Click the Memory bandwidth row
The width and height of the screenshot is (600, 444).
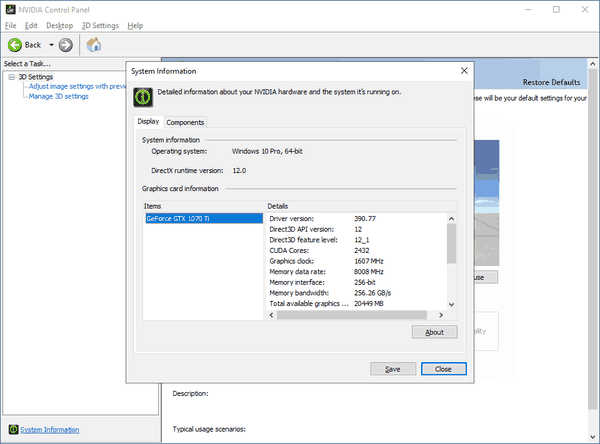356,293
